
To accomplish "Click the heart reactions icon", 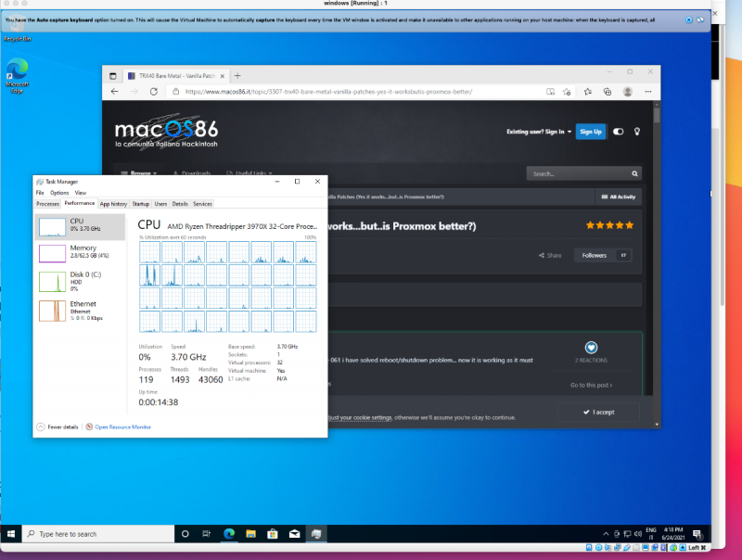I will (x=591, y=348).
